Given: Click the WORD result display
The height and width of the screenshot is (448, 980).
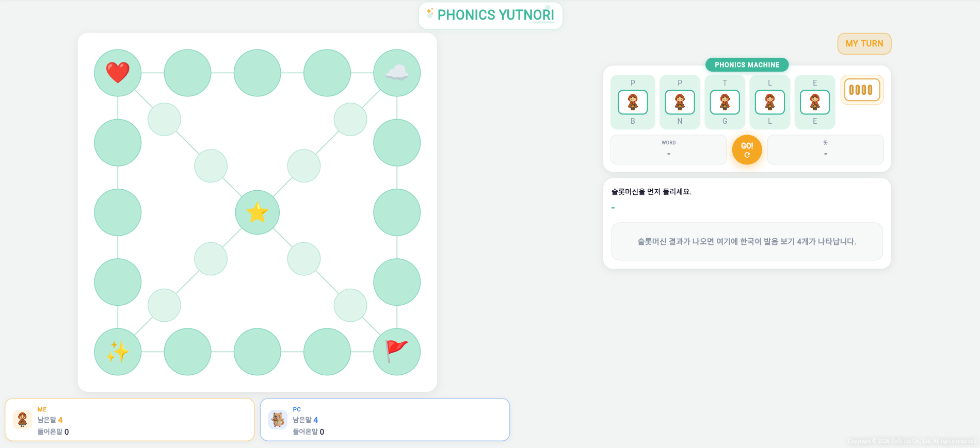Looking at the screenshot, I should [668, 150].
